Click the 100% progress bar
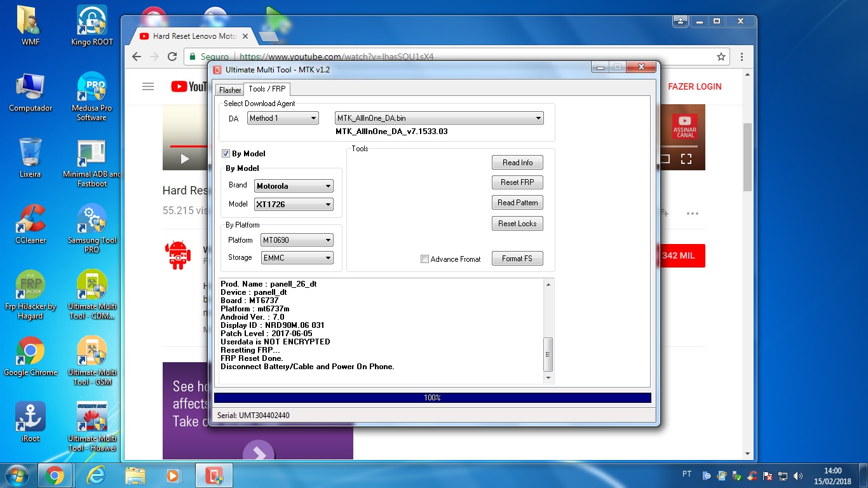Viewport: 868px width, 488px height. click(x=433, y=398)
